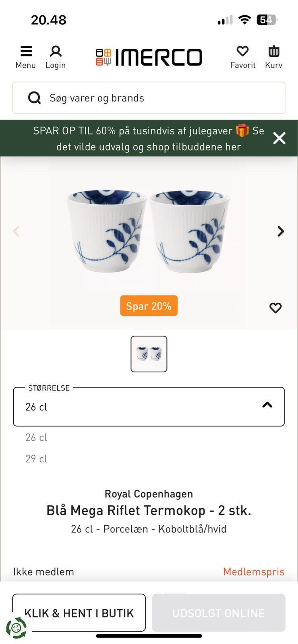Tap the gift icon in promo banner

242,130
